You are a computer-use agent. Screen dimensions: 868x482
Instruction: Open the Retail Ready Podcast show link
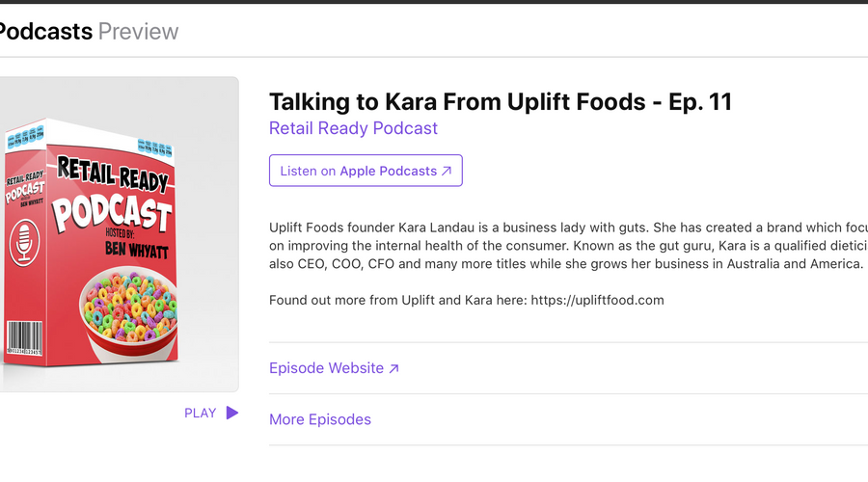click(x=353, y=128)
